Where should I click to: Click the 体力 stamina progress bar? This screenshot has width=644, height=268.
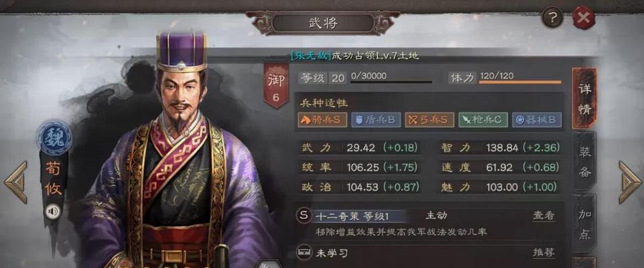coord(520,82)
